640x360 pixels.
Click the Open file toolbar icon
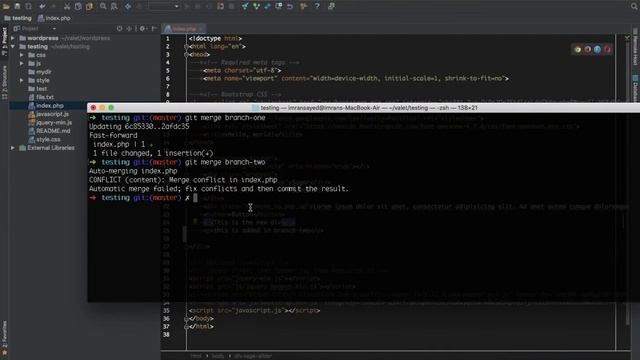[6, 6]
